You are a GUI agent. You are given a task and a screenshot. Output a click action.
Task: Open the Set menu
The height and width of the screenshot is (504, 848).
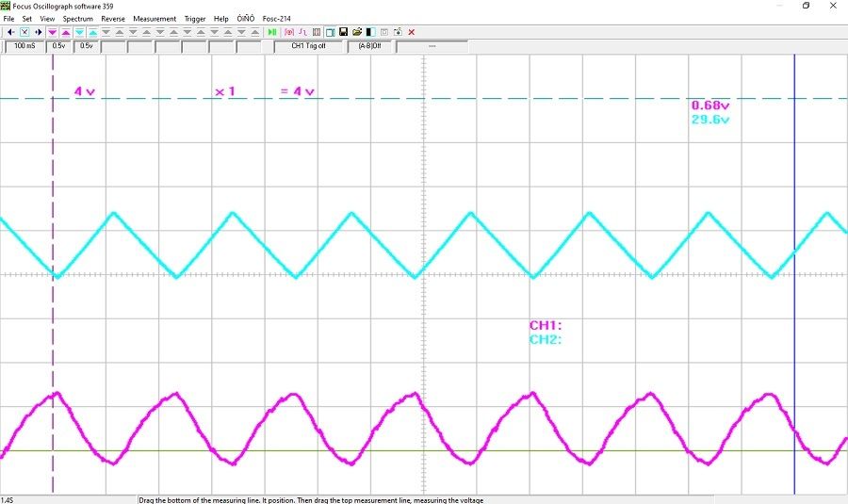tap(27, 19)
